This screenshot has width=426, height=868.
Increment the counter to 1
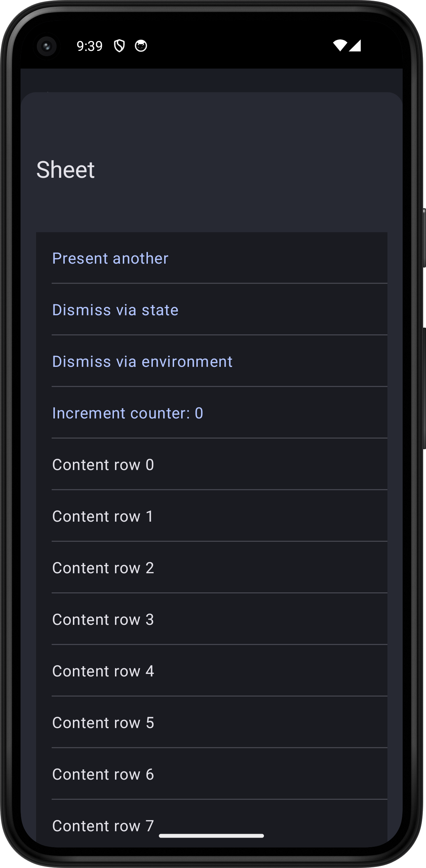tap(127, 413)
